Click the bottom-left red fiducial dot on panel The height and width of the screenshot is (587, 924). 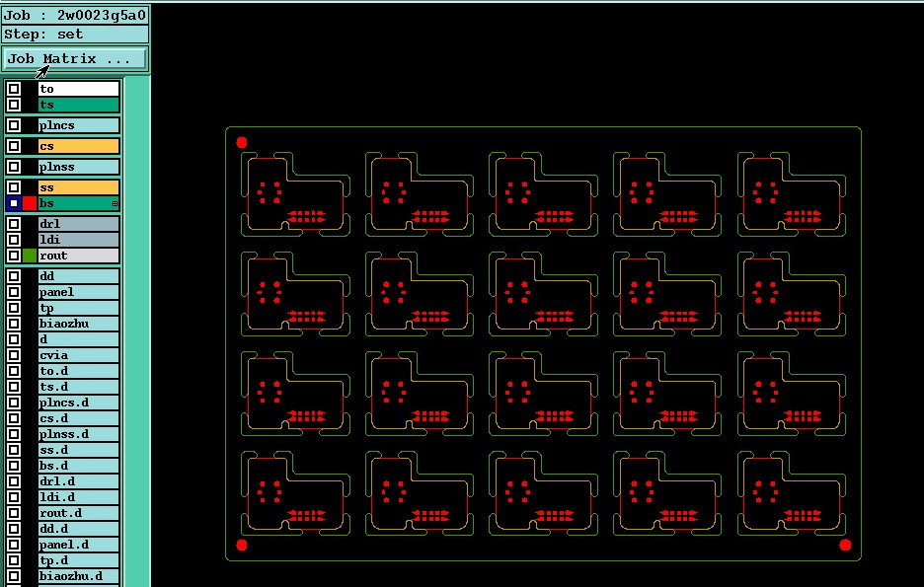point(242,545)
